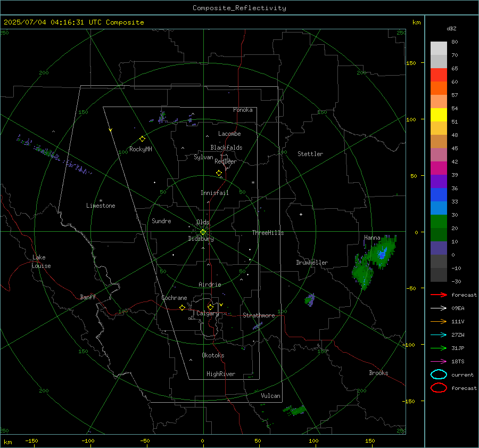
Task: Click the -150 tick on bottom km axis
Action: 31,441
